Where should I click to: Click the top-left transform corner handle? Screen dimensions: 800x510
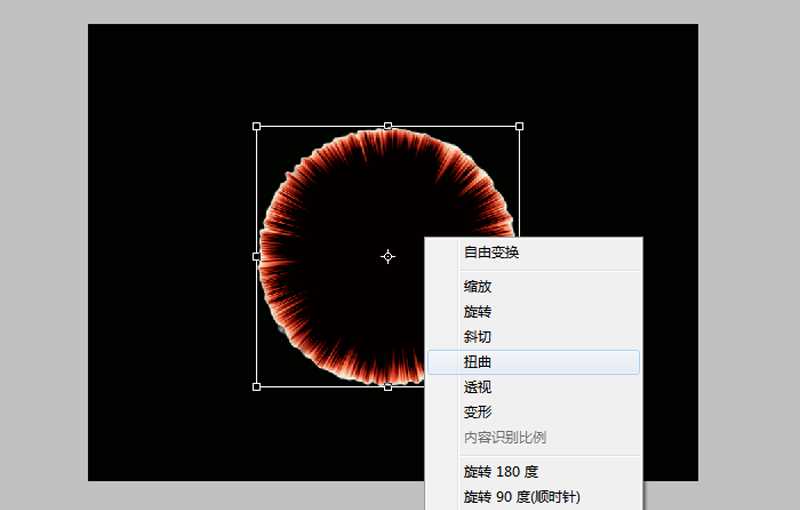tap(257, 127)
